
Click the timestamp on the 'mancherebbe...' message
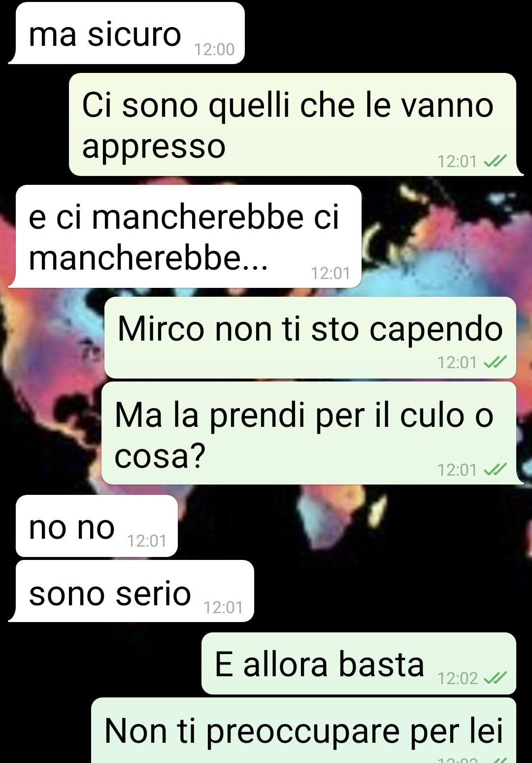[x=331, y=273]
